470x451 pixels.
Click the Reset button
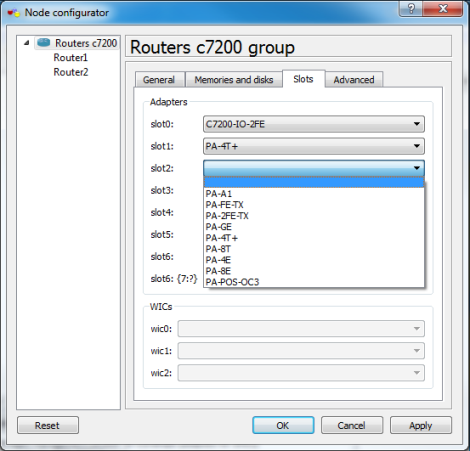tap(48, 425)
